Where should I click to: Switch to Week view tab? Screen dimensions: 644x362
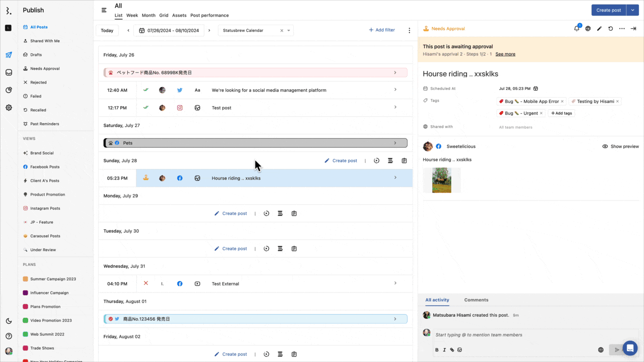(132, 16)
